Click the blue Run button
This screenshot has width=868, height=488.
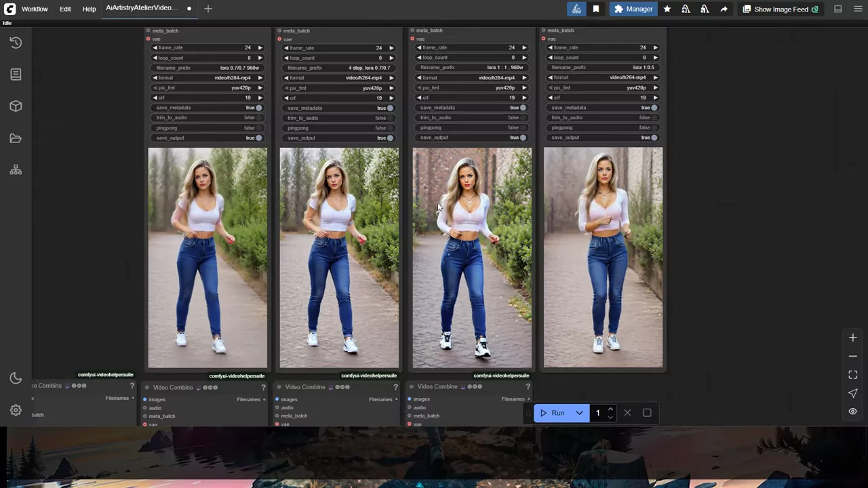tap(553, 413)
